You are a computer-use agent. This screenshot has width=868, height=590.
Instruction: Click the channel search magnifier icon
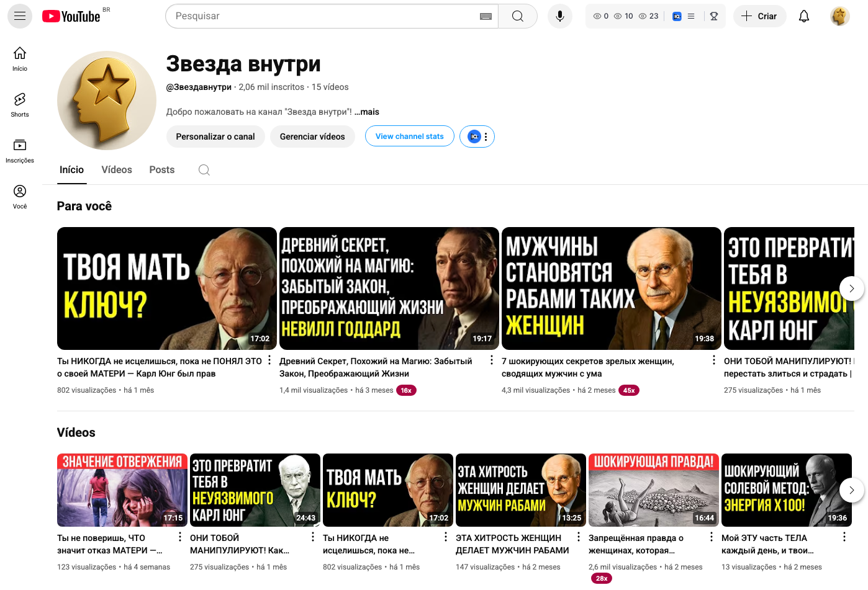tap(204, 170)
